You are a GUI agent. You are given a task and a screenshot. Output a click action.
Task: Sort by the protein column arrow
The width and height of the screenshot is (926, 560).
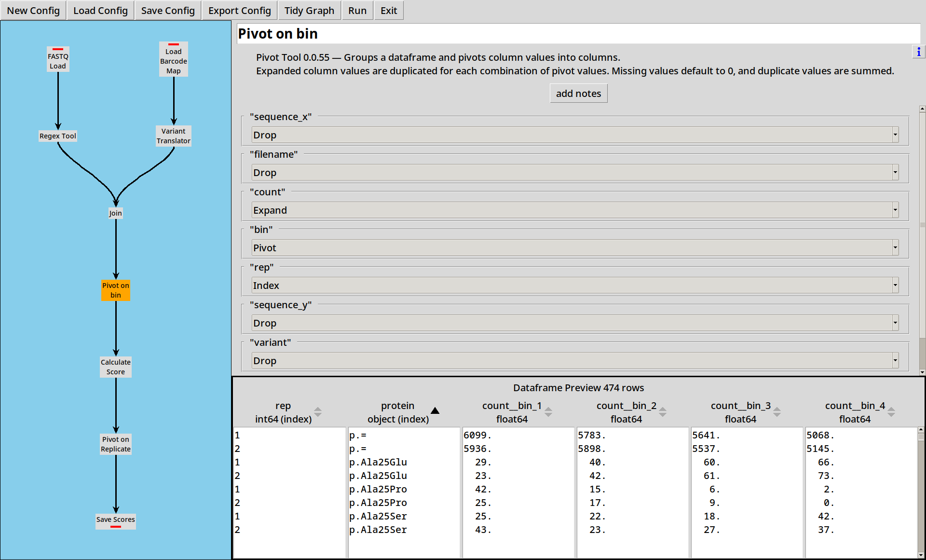pos(435,410)
